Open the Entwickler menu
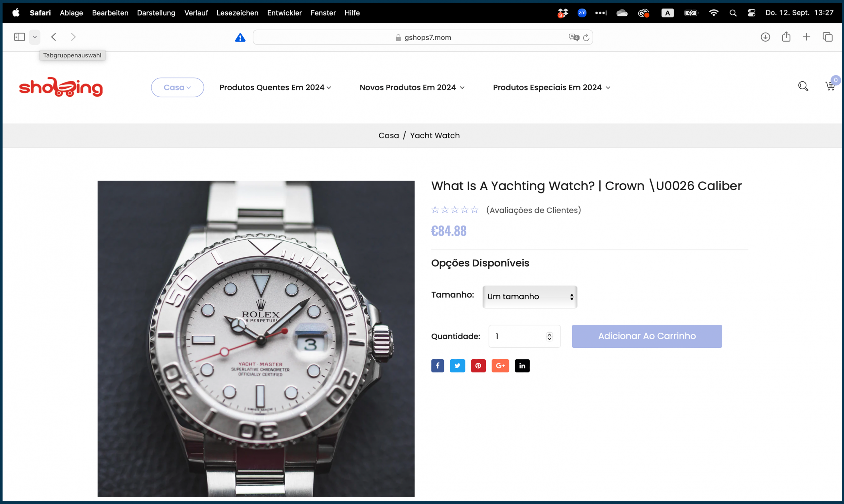This screenshot has height=504, width=844. pyautogui.click(x=284, y=13)
